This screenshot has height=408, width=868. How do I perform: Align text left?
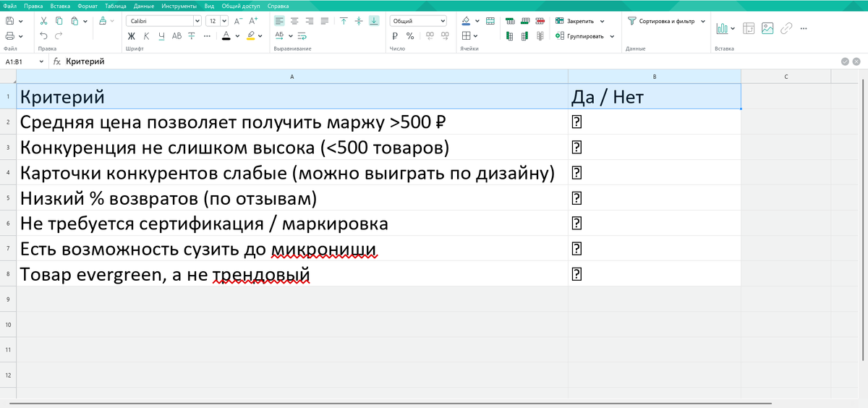pyautogui.click(x=280, y=21)
